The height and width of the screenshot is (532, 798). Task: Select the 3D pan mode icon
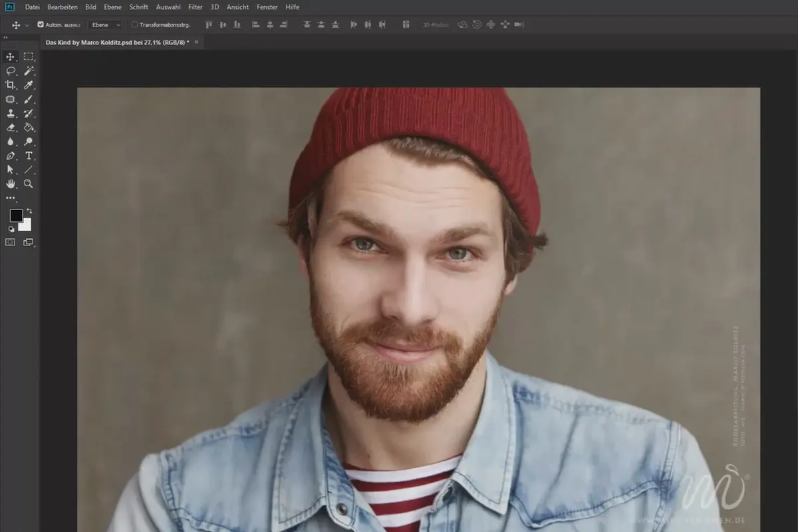point(491,25)
